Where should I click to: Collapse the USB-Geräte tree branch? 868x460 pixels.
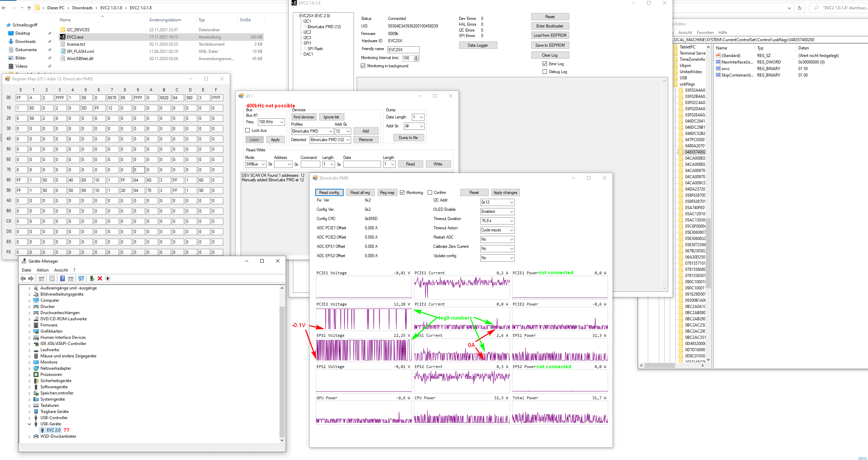pos(29,424)
